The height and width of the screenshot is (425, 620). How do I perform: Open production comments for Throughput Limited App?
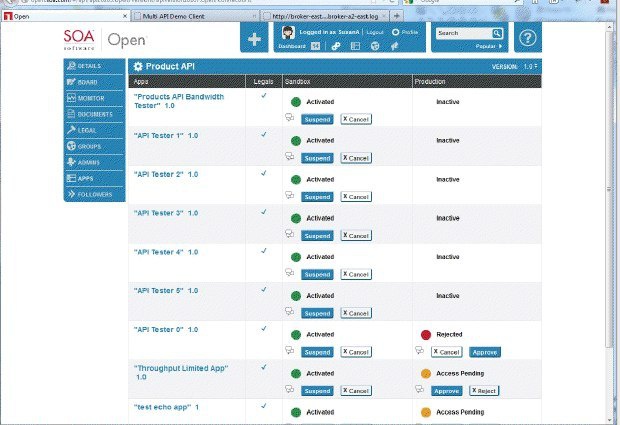419,389
